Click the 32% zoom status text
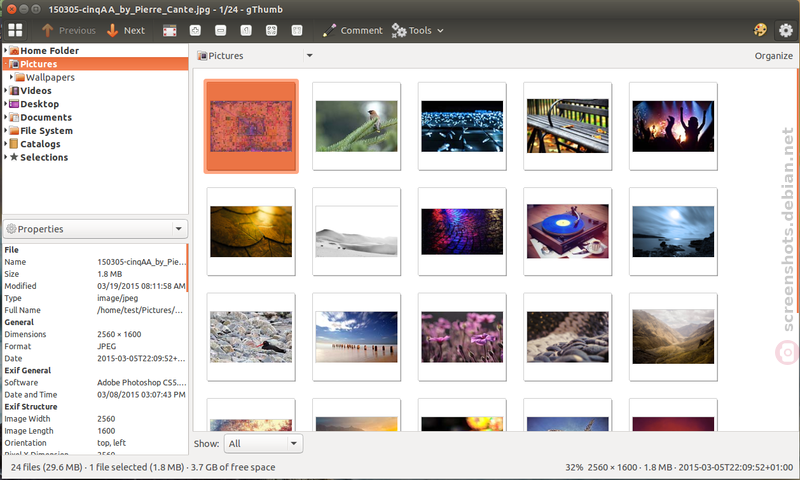Screen dimensions: 800x480 (x=574, y=467)
